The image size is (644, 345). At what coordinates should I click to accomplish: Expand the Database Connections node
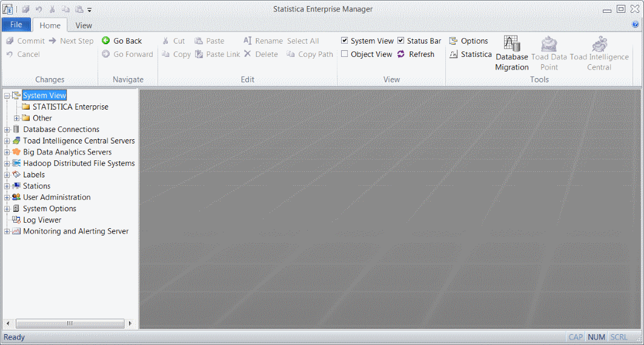click(7, 130)
